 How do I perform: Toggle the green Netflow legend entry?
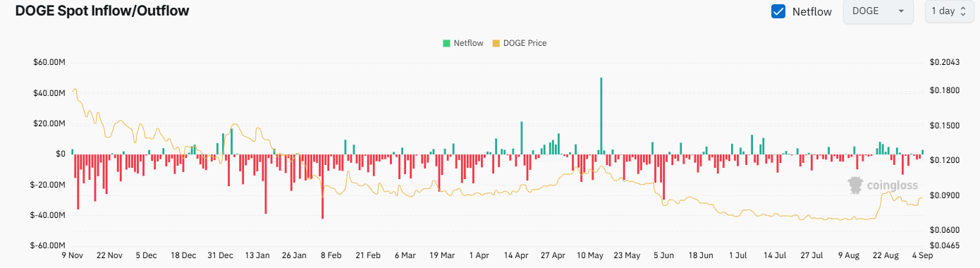(463, 43)
